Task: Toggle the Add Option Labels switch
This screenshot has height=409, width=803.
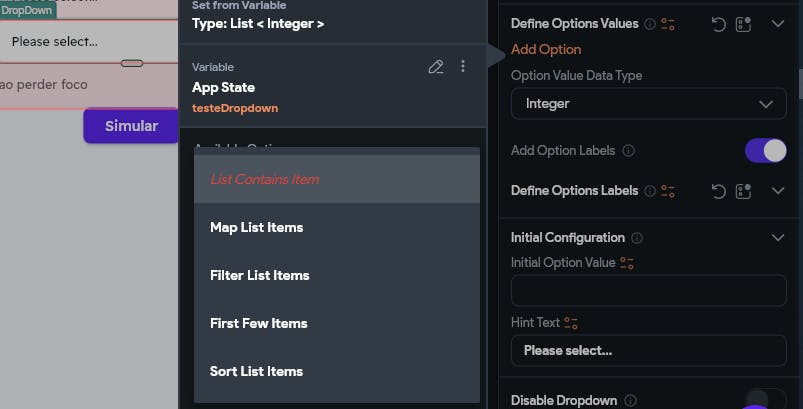Action: pyautogui.click(x=765, y=151)
